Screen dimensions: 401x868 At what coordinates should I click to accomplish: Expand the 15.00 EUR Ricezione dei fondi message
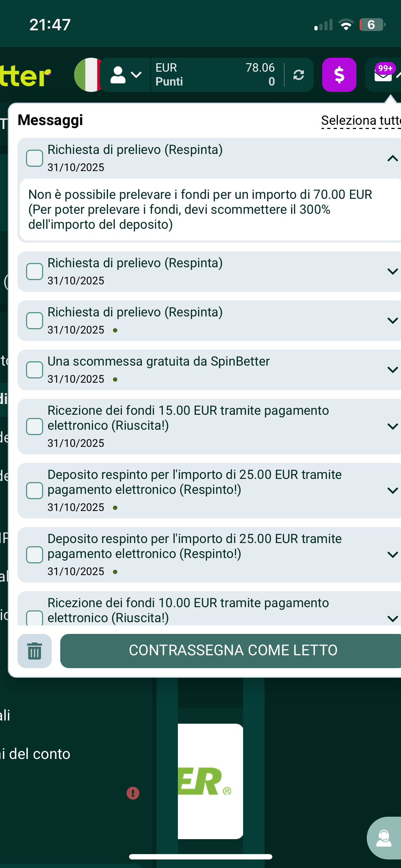392,427
